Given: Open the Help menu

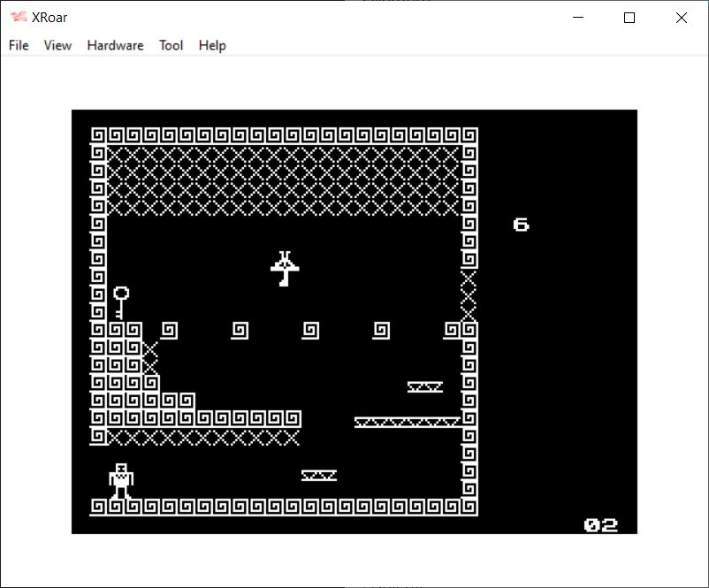Looking at the screenshot, I should coord(212,45).
